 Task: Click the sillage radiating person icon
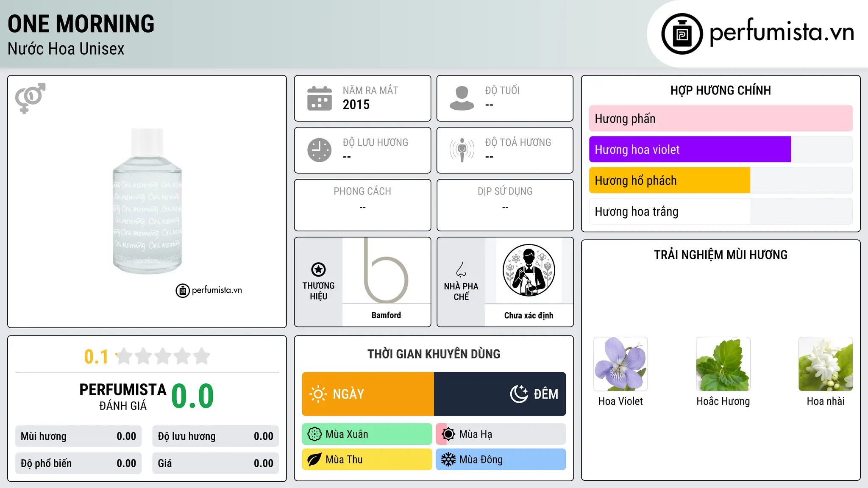coord(462,150)
